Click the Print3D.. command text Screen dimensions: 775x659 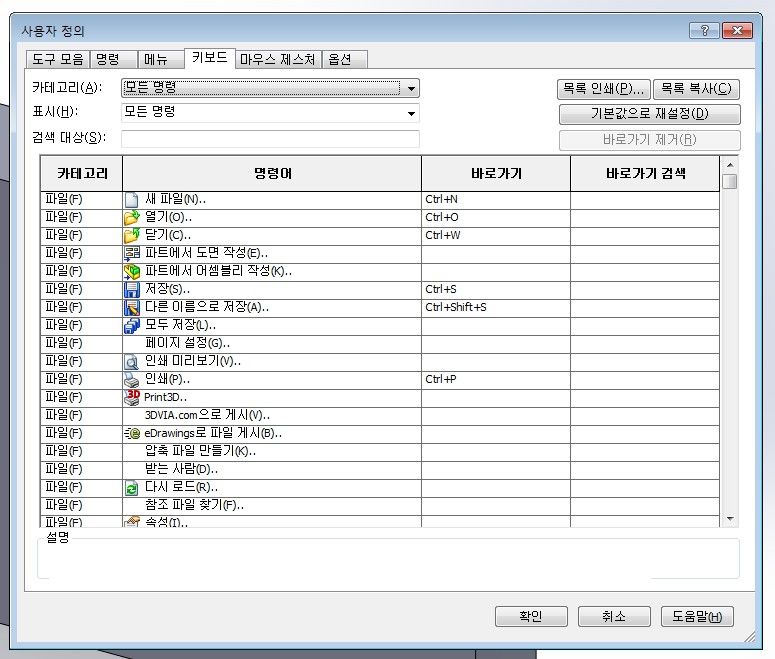click(x=165, y=397)
